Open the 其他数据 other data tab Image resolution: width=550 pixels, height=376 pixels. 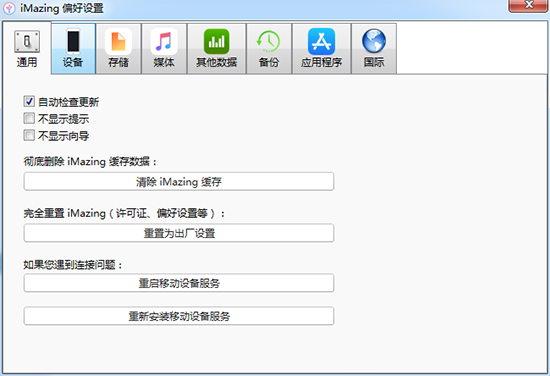(x=216, y=48)
